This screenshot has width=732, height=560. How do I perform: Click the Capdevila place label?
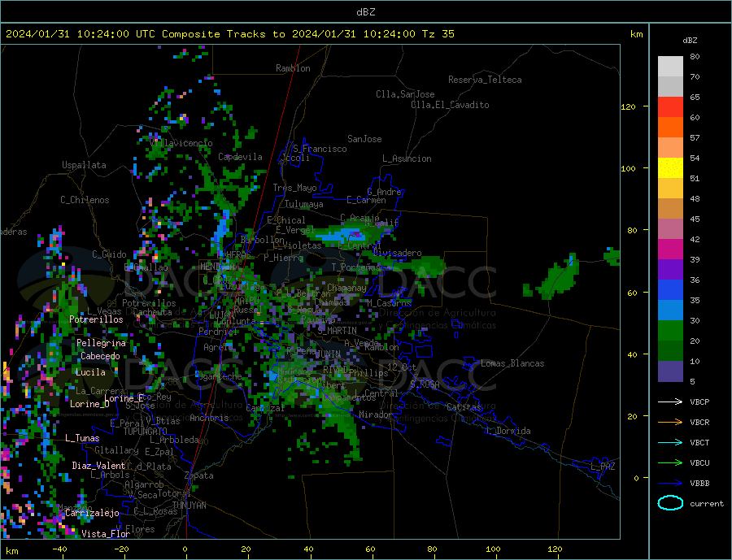(x=240, y=157)
